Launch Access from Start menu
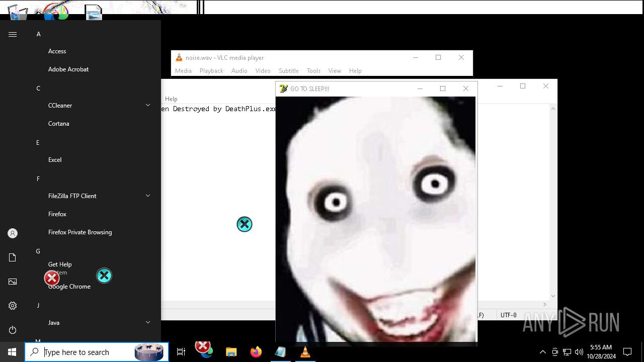This screenshot has height=362, width=644. [57, 51]
